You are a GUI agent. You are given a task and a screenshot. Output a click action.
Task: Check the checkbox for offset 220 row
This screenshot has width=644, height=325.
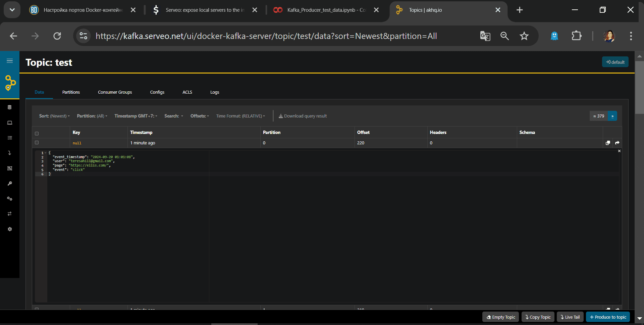pyautogui.click(x=37, y=143)
